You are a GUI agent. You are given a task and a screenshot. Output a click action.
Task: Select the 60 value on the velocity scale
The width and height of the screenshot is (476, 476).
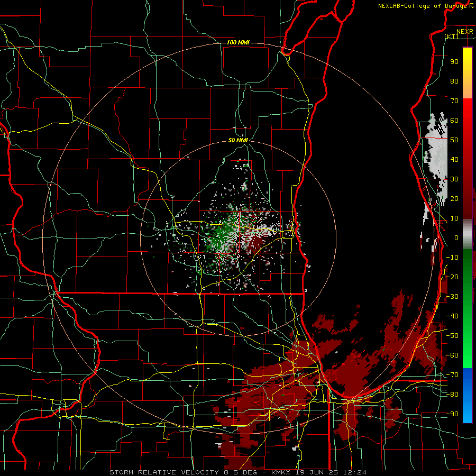pos(454,120)
